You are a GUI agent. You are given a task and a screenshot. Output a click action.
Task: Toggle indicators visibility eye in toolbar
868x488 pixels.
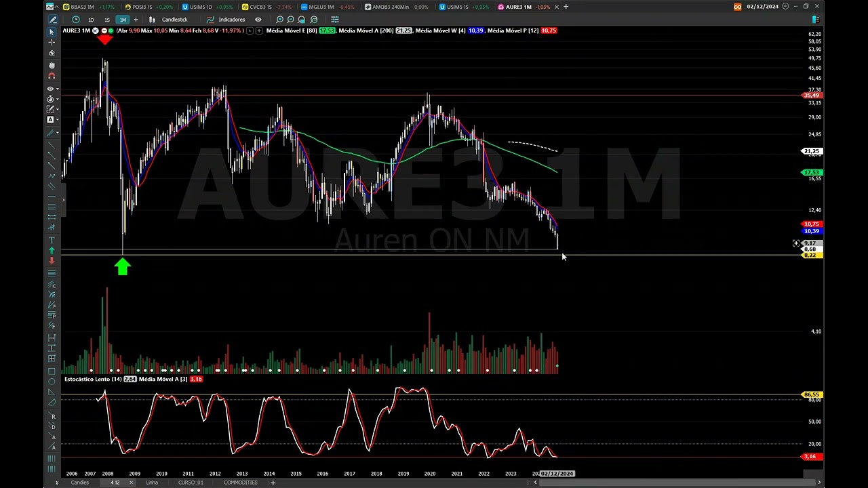[x=258, y=20]
